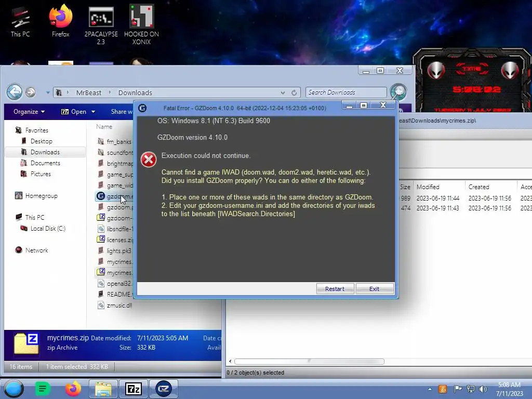This screenshot has height=399, width=532.
Task: Open the HOOKED ON XONIX desktop shortcut
Action: point(141,25)
